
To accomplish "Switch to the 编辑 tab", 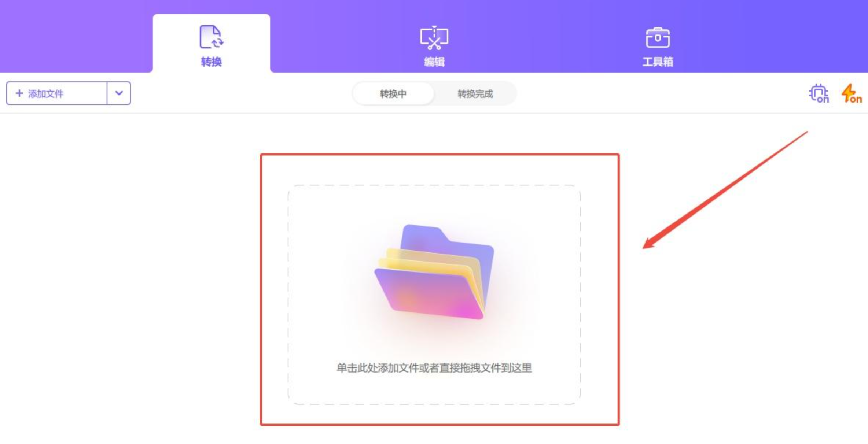I will [x=434, y=62].
